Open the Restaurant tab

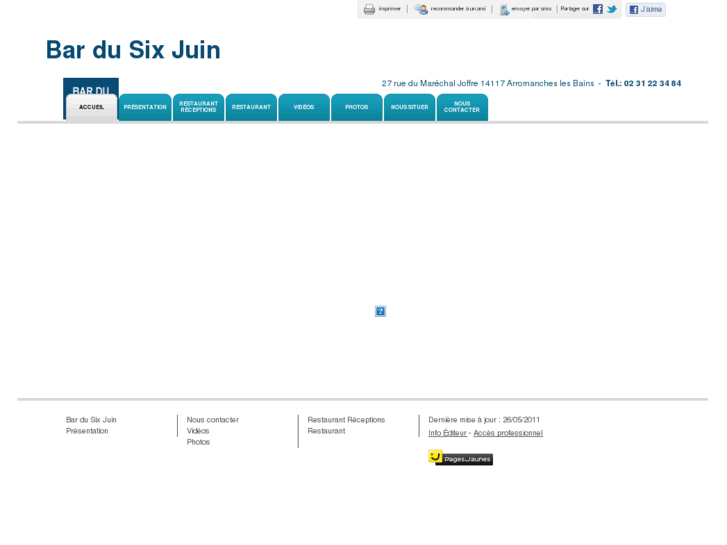click(x=251, y=107)
